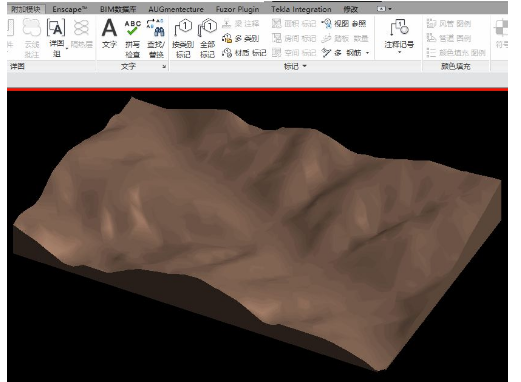The width and height of the screenshot is (521, 382).
Task: Click the 隔热层 insulation tool icon
Action: 81,33
